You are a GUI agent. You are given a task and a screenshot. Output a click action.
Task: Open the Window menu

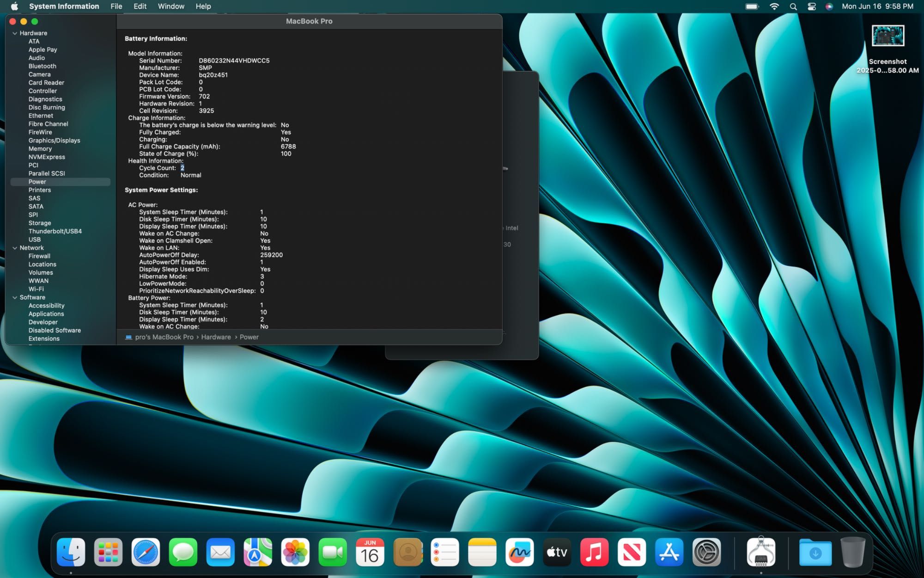(171, 6)
